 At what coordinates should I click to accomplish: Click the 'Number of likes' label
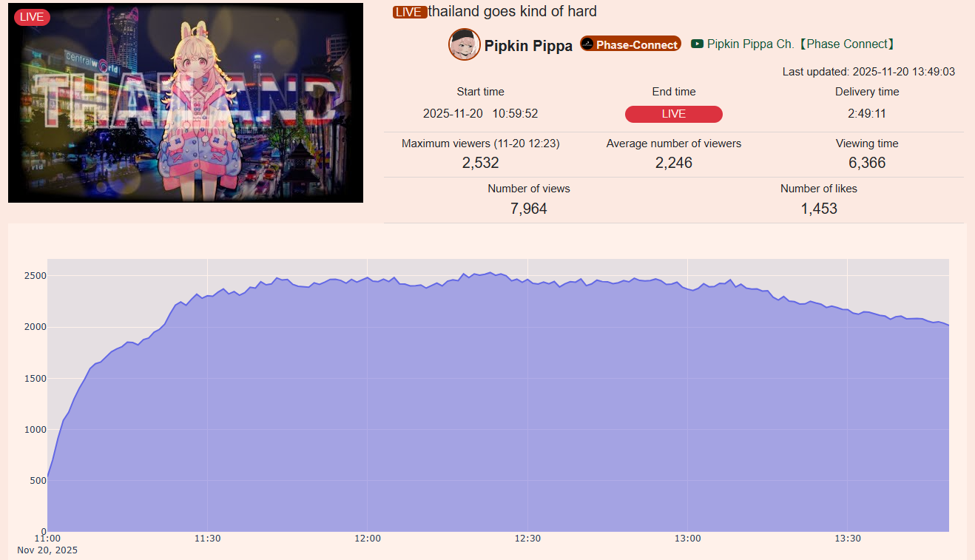tap(819, 189)
